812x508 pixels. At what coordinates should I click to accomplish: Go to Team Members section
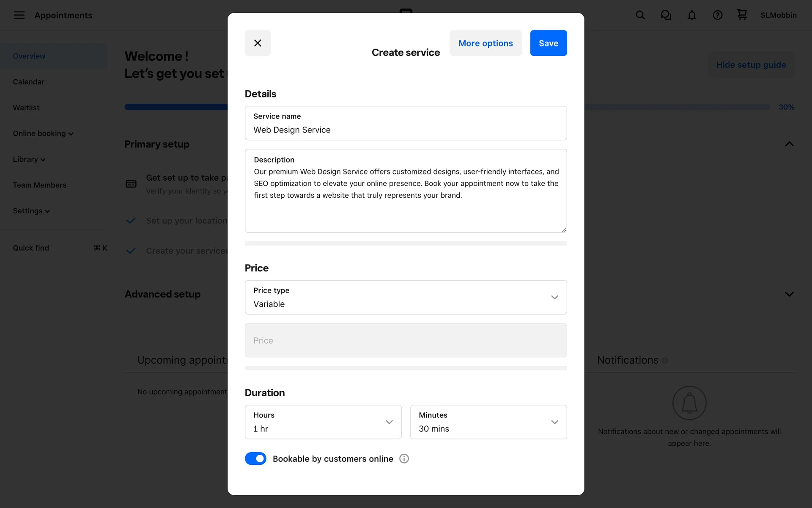[39, 185]
